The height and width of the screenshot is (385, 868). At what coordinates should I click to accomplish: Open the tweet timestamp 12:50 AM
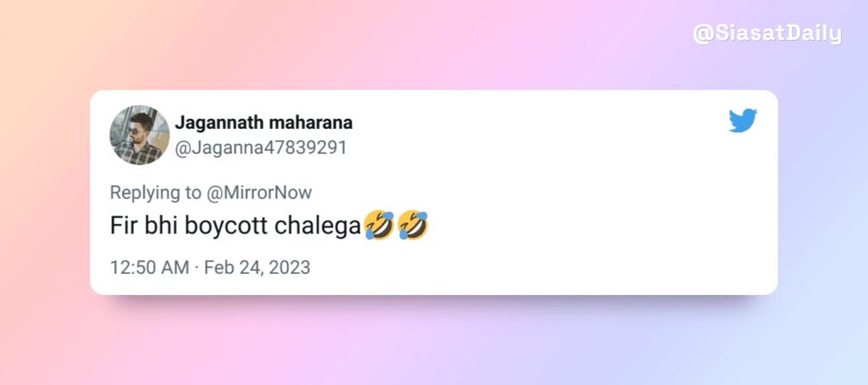coord(149,268)
